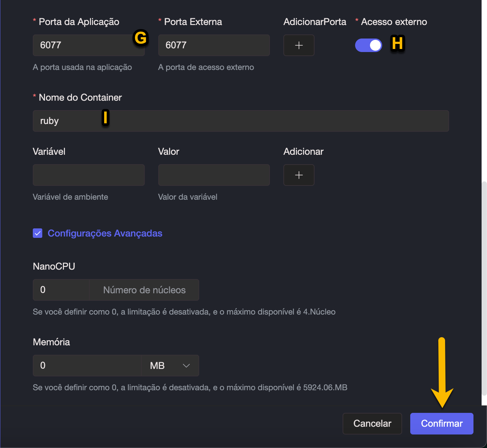Viewport: 487px width, 448px height.
Task: Click the AdicionarPorta plus icon
Action: pos(299,45)
